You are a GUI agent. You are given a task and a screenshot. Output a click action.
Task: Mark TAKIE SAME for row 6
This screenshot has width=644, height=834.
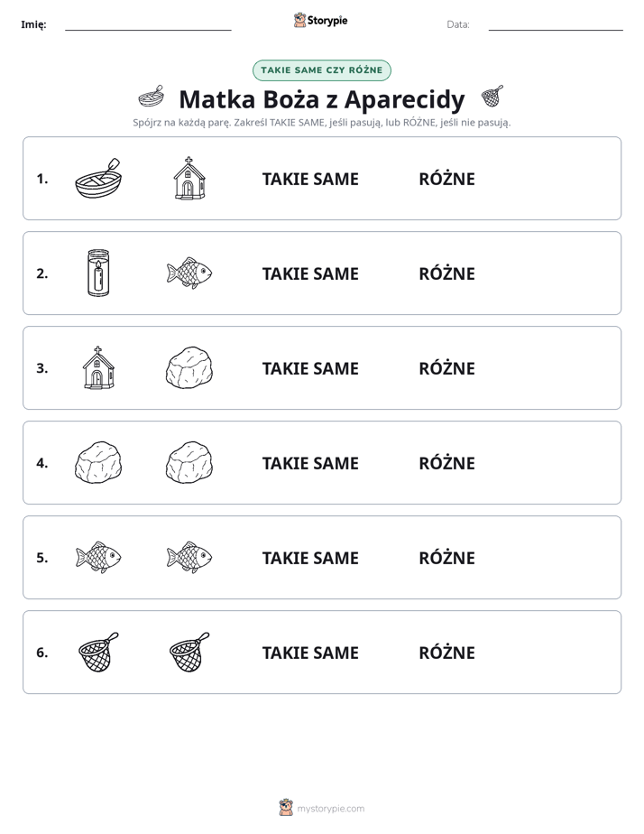tap(310, 653)
